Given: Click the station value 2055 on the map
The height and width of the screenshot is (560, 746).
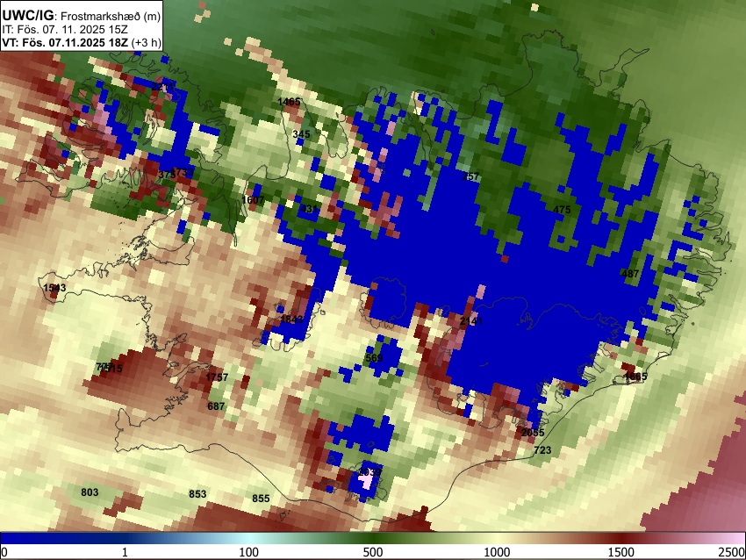Looking at the screenshot, I should (533, 433).
